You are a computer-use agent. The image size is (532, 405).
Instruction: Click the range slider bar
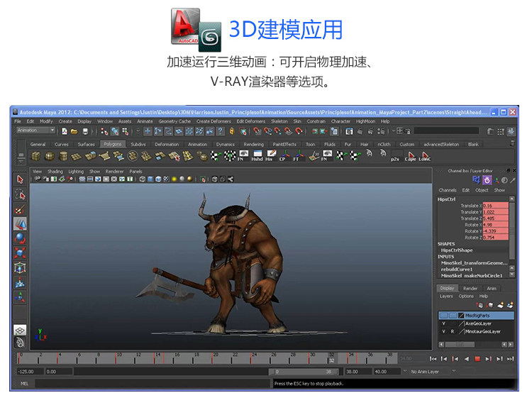tap(304, 372)
